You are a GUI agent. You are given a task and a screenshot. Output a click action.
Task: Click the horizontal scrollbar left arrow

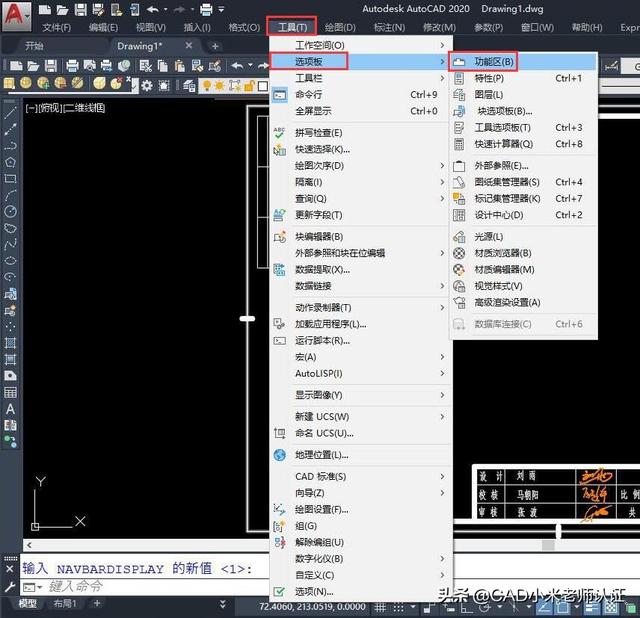29,545
